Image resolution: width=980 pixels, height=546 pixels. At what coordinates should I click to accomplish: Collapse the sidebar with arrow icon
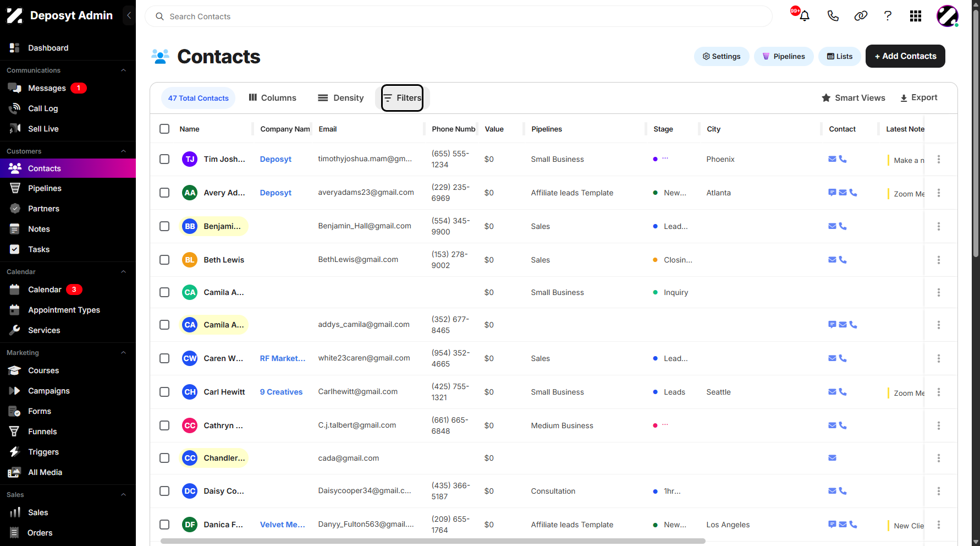tap(129, 15)
